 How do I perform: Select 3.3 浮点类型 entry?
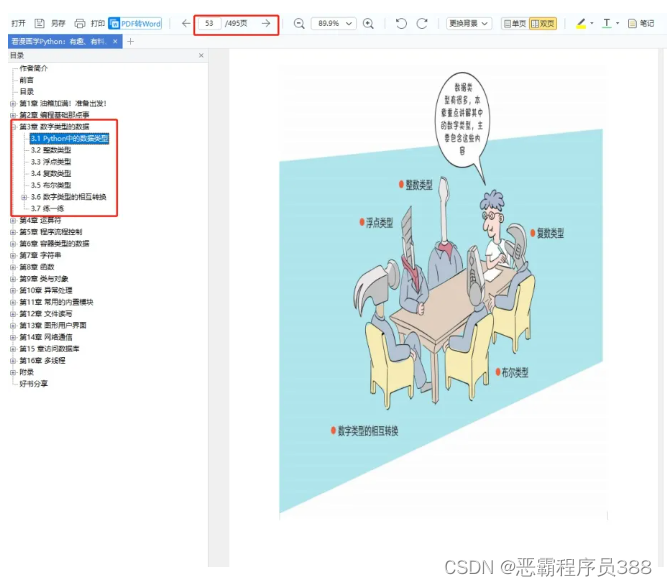(51, 162)
